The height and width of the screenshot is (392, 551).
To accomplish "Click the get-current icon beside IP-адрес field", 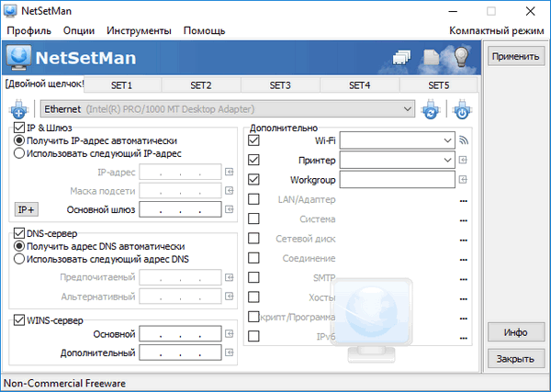I will (230, 172).
